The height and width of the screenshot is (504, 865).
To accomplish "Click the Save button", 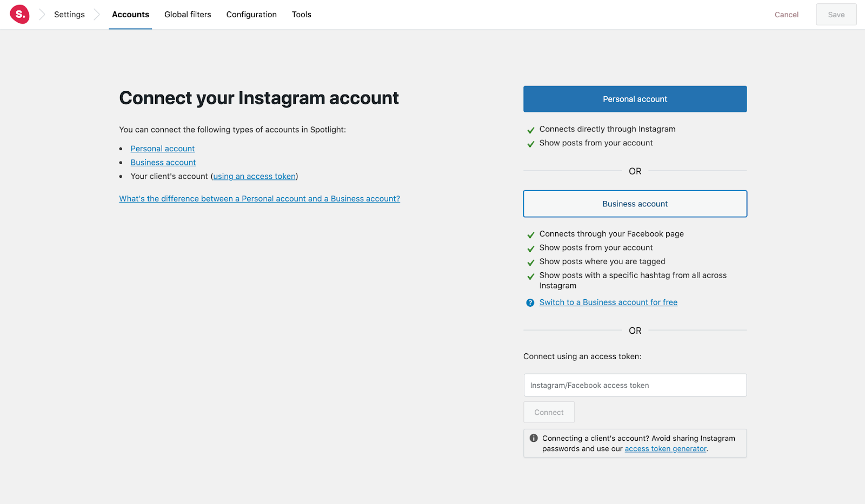I will click(x=836, y=15).
